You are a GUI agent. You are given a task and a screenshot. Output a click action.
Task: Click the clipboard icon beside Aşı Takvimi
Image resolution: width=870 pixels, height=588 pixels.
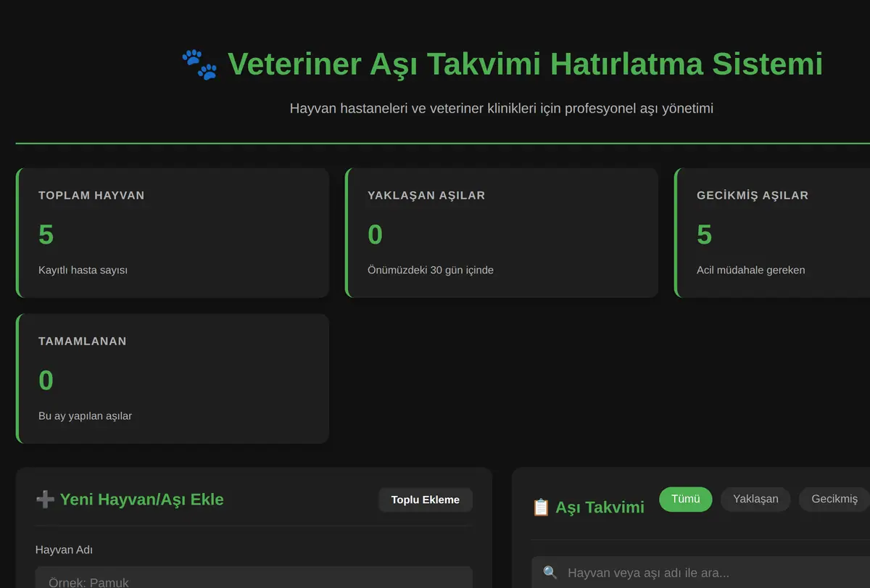pos(541,508)
